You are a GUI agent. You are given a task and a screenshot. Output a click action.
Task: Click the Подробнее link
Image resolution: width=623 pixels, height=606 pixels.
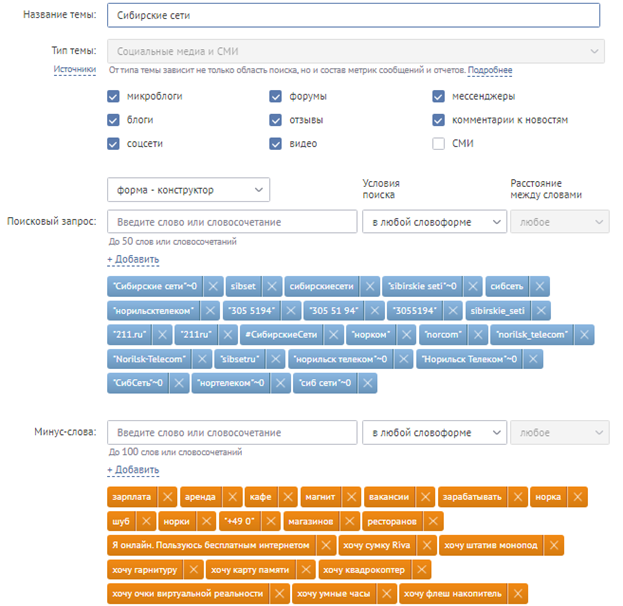(x=490, y=70)
